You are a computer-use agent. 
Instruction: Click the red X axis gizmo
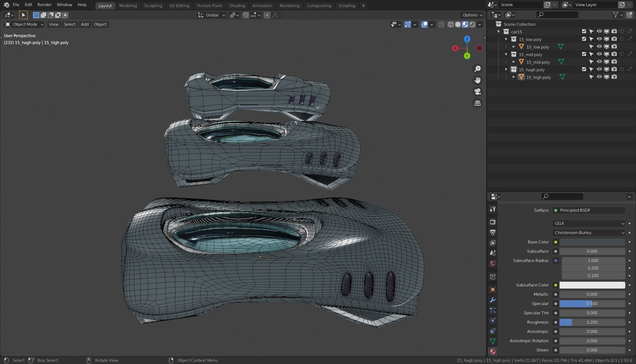pyautogui.click(x=455, y=48)
